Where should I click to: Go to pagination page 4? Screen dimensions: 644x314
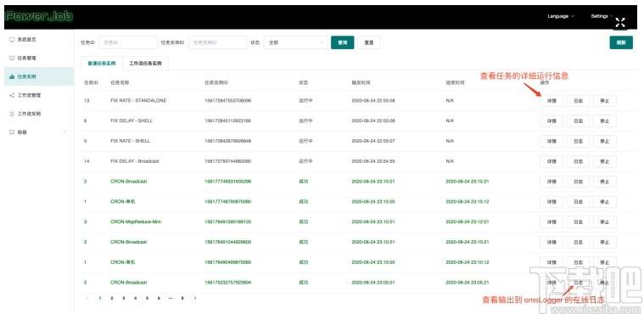point(135,298)
